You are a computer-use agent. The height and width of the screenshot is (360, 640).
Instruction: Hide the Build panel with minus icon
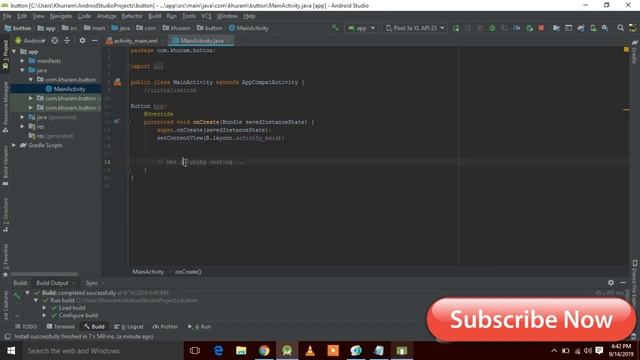623,282
